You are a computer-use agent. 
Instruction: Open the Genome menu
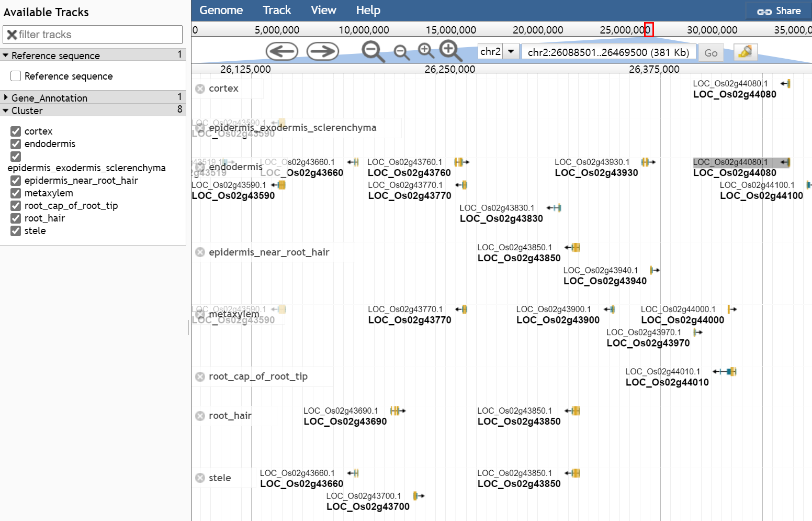[221, 10]
